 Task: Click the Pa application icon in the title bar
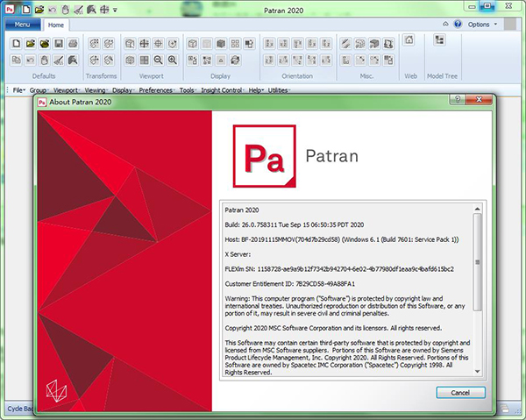click(x=10, y=9)
